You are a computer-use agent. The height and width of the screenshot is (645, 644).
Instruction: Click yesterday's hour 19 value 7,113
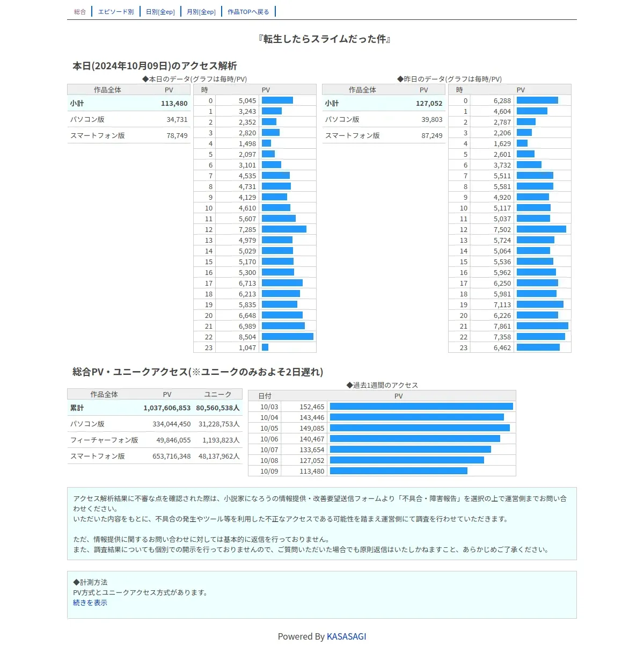pyautogui.click(x=502, y=305)
